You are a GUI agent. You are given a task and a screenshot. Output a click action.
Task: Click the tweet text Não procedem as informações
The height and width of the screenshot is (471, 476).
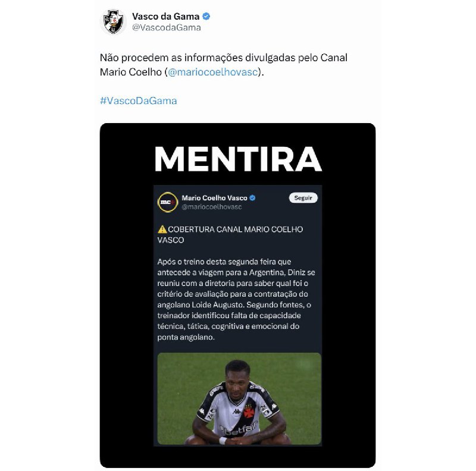click(x=224, y=65)
